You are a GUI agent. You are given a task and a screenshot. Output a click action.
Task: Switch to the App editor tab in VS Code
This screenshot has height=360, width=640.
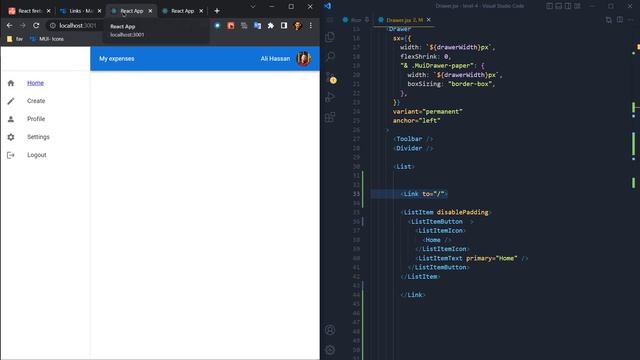(356, 20)
